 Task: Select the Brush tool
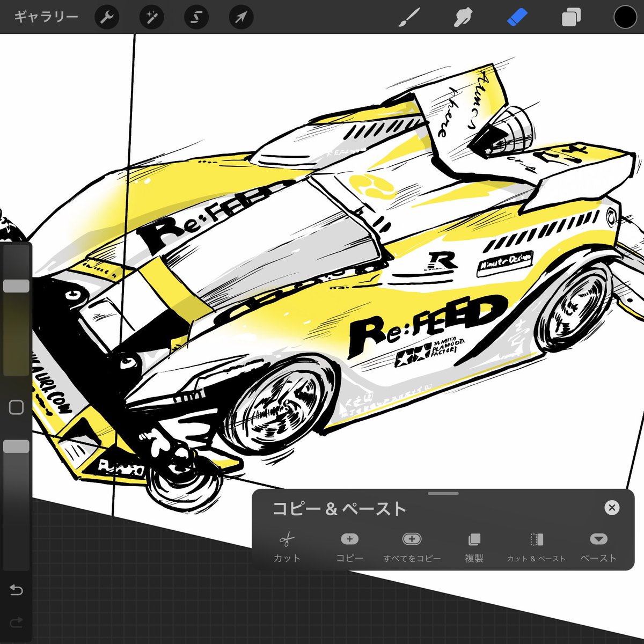[x=410, y=17]
